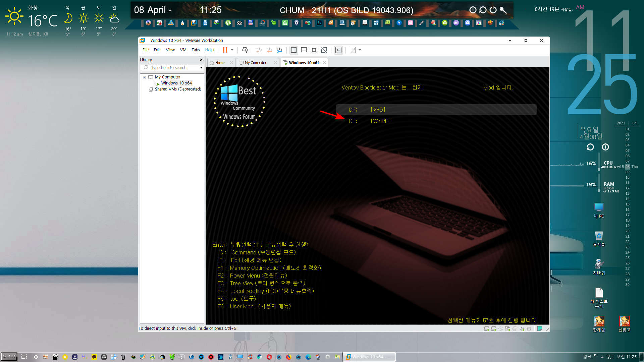The image size is (644, 362).
Task: Revert VM to previous snapshot icon
Action: [269, 50]
